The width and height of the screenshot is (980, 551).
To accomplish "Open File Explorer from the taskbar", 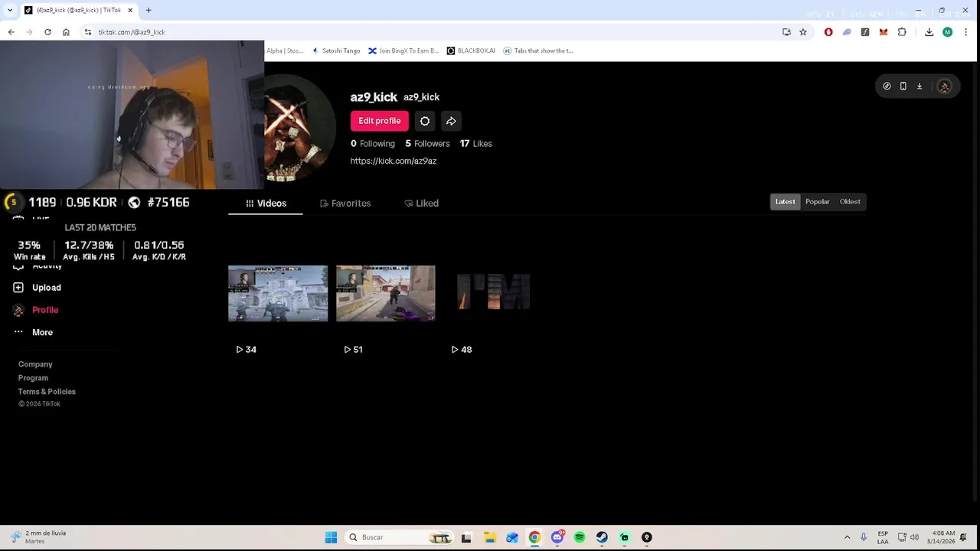I will point(490,537).
